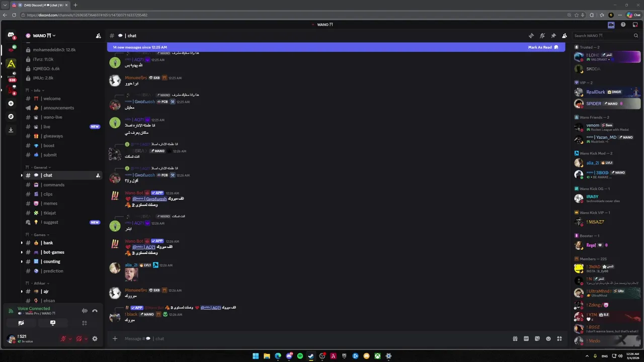Open Discover servers compass icon
Screen dimensions: 644x362
[x=11, y=117]
